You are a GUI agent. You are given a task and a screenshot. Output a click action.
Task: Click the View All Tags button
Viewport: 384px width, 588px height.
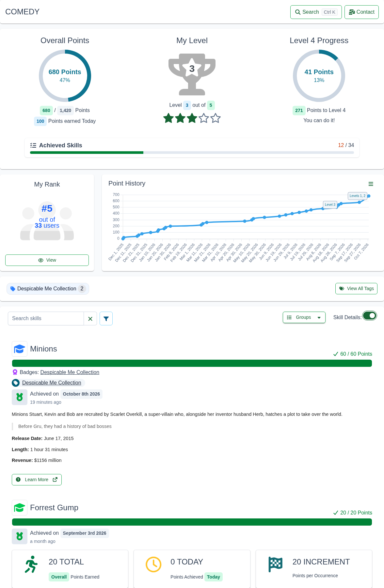tap(356, 288)
